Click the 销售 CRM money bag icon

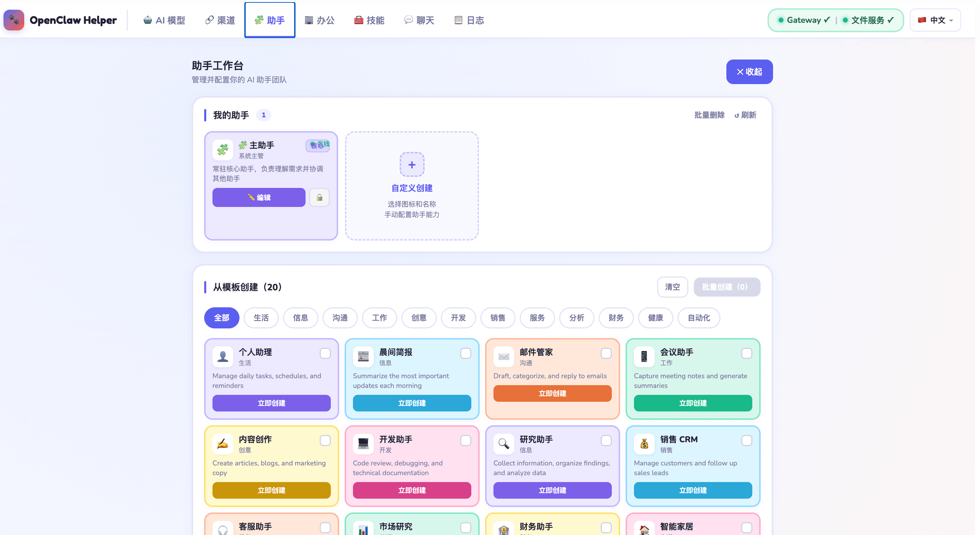pos(644,444)
